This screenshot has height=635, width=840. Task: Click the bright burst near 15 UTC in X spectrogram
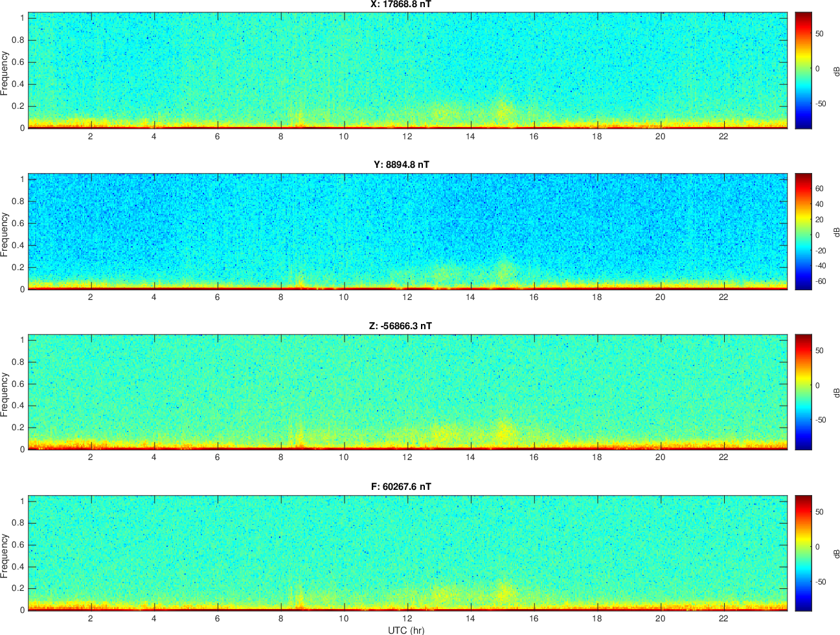click(503, 110)
